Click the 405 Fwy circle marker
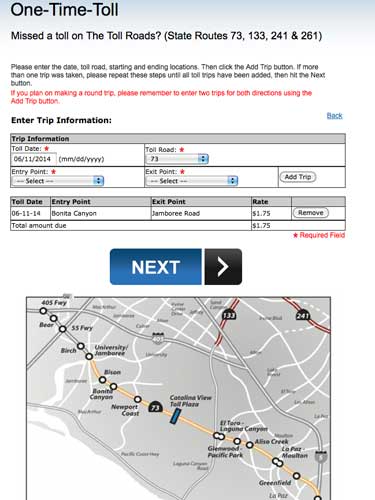The image size is (375, 500). point(43,311)
